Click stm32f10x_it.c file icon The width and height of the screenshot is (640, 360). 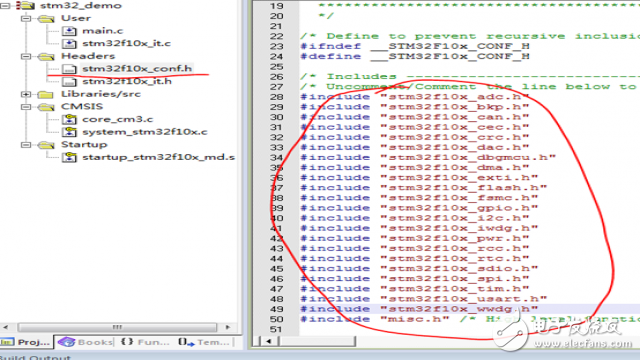point(69,43)
